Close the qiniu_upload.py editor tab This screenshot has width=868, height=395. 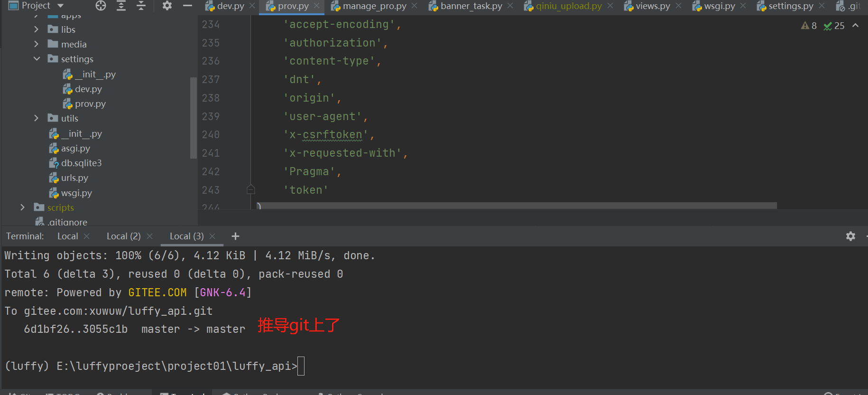(610, 6)
